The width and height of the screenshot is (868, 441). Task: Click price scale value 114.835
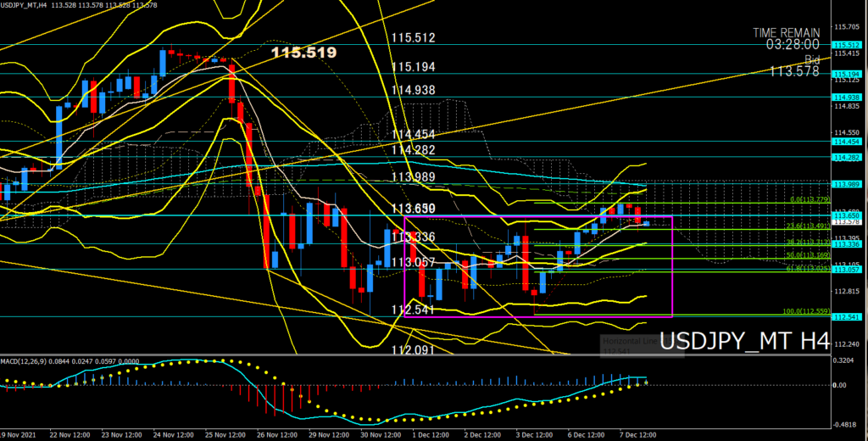(x=847, y=106)
